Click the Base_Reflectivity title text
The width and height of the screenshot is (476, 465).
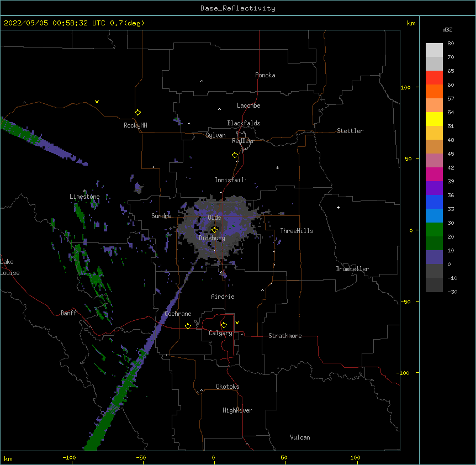point(238,8)
